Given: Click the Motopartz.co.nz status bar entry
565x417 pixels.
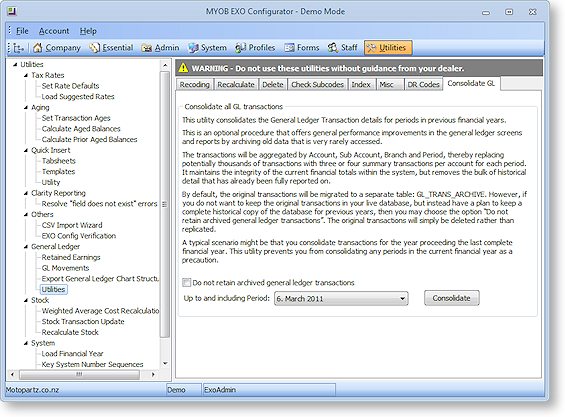Looking at the screenshot, I should click(32, 390).
